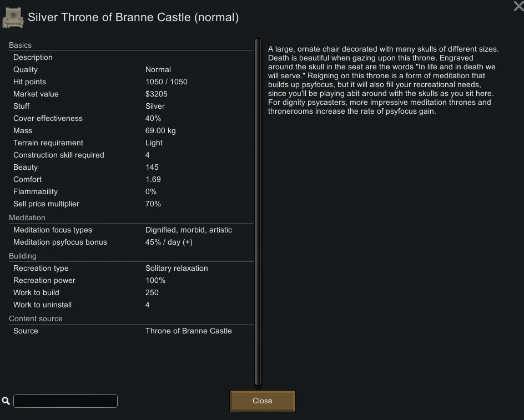Select the Recreation type row
Viewport: 524px width, 420px height.
[131, 268]
